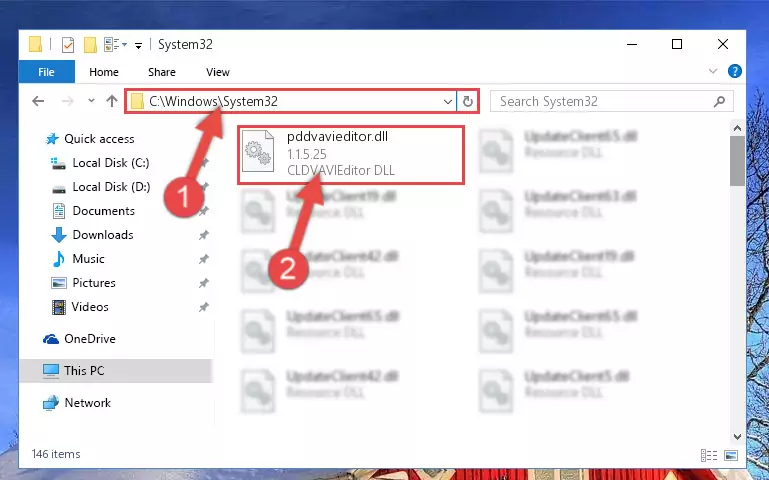Switch to Details view layout
Image resolution: width=769 pixels, height=480 pixels.
pos(709,455)
